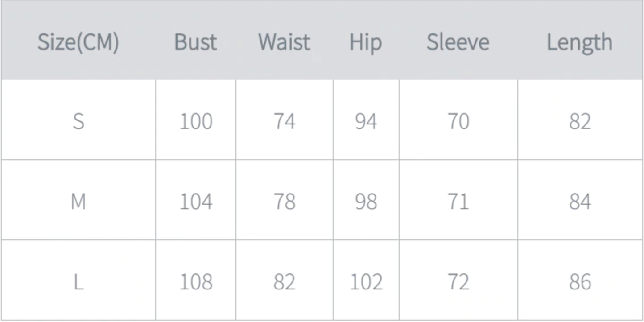Select length value 86 for size L
644x322 pixels.
pos(580,282)
